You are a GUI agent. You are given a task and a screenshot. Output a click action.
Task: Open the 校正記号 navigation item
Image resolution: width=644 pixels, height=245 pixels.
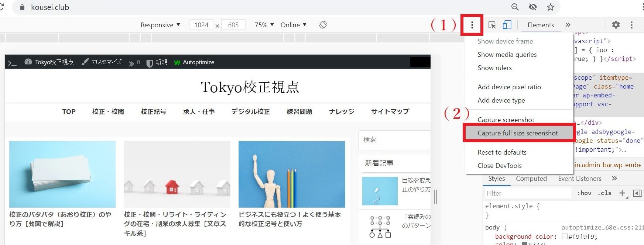click(153, 111)
